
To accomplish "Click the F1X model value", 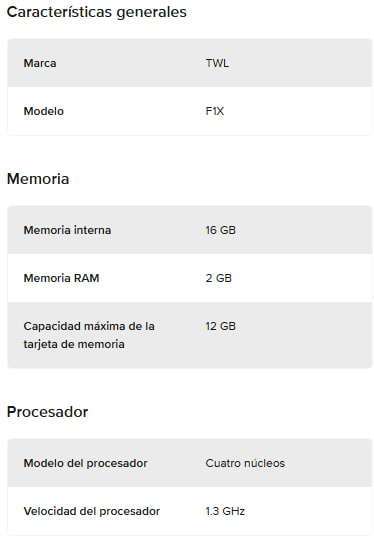I will [x=215, y=111].
